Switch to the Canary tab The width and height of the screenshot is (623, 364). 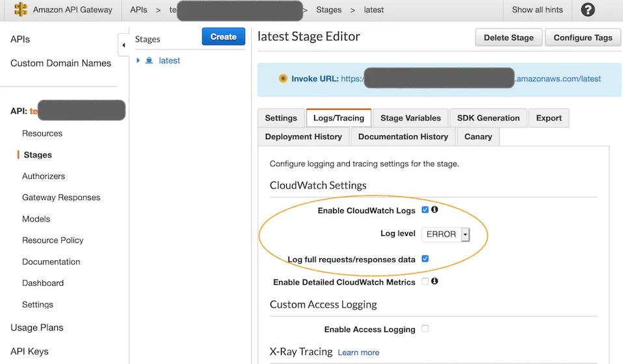click(478, 136)
